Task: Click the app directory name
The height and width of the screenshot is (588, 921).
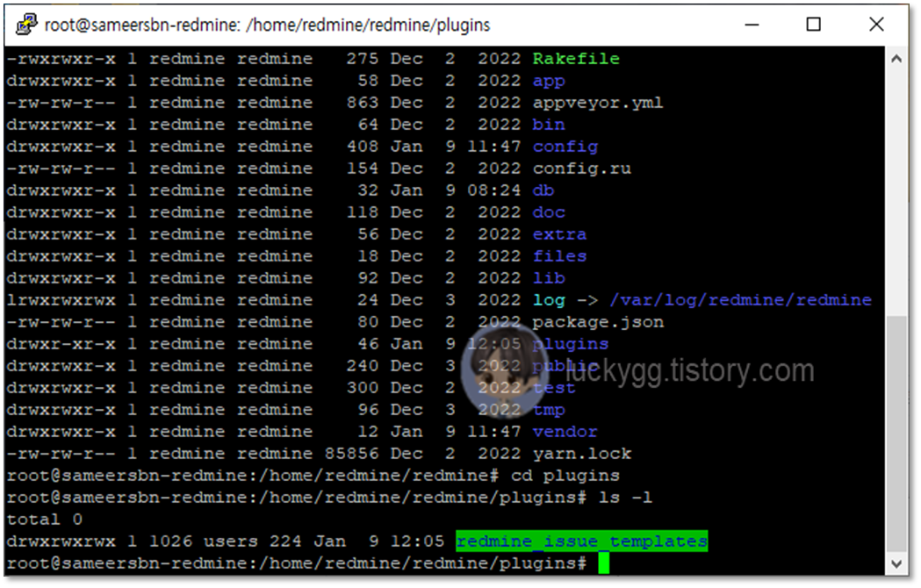Action: [549, 81]
